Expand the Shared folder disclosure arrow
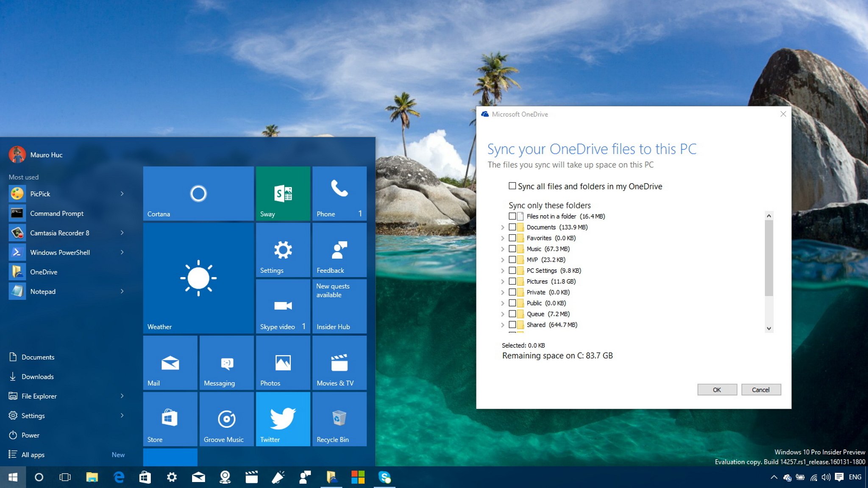Viewport: 868px width, 488px height. [503, 325]
